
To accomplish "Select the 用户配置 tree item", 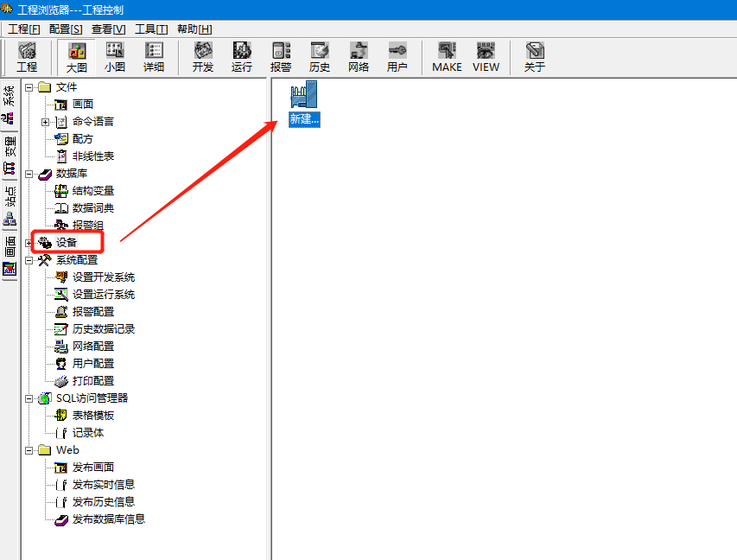I will point(93,364).
